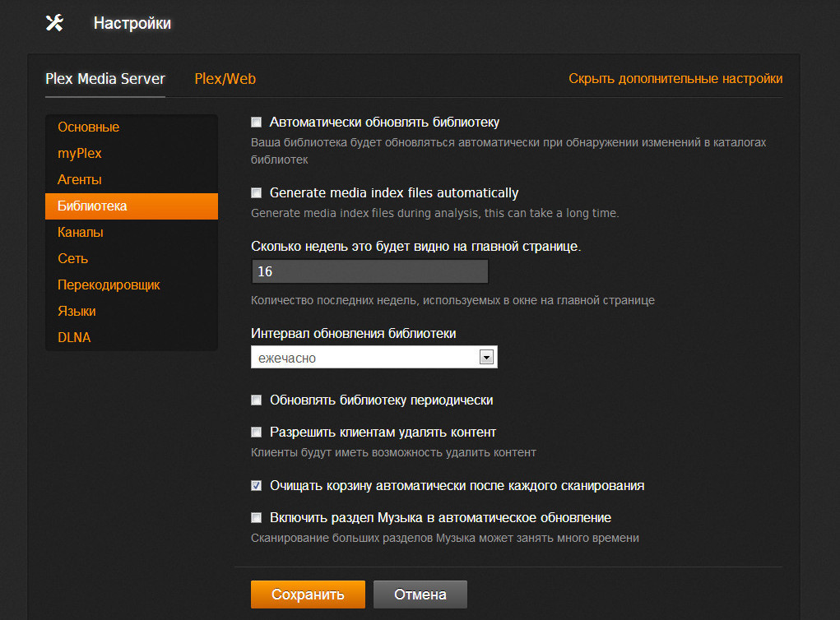The image size is (840, 620).
Task: Toggle Generate media index files automatically
Action: 256,193
